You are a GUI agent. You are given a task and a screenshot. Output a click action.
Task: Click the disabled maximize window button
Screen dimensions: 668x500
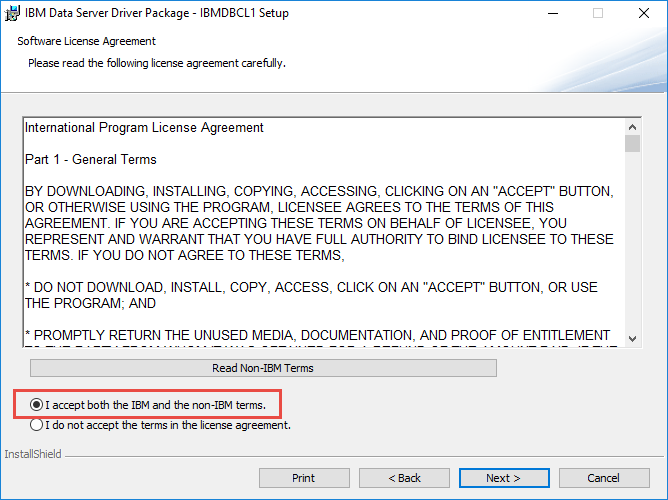[598, 14]
